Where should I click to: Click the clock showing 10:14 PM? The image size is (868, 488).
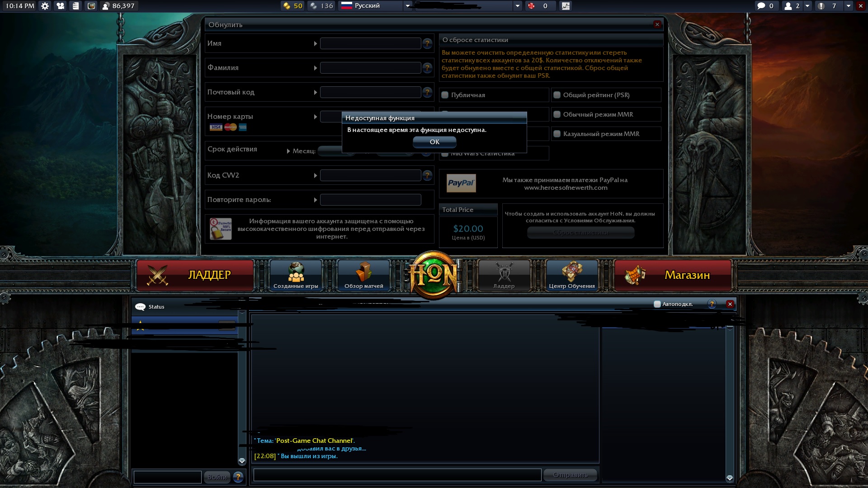[x=20, y=6]
